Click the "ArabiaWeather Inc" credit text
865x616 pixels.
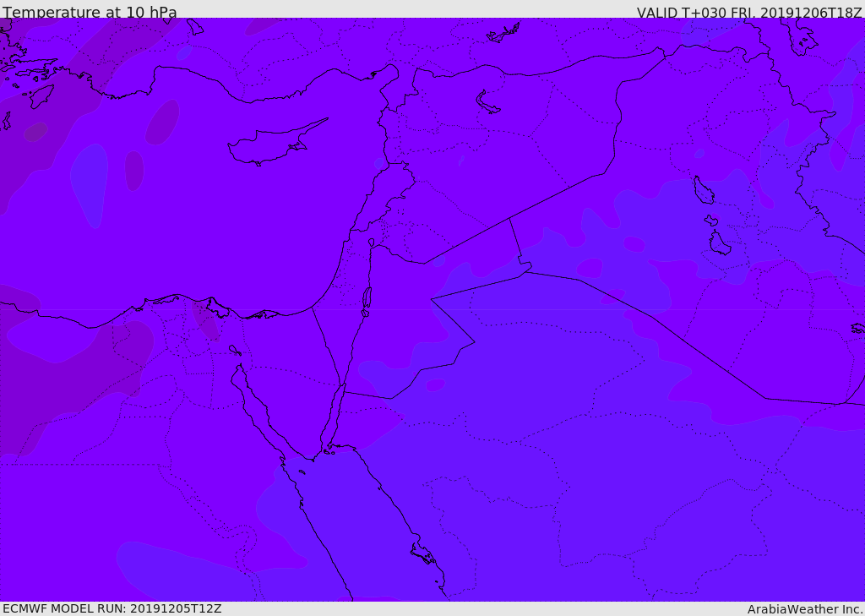(x=805, y=609)
